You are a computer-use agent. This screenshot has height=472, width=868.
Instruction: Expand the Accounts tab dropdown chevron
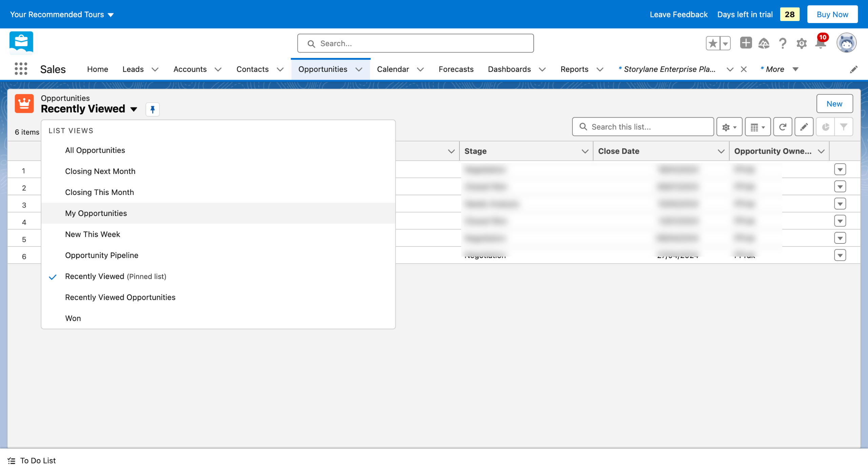(x=218, y=70)
